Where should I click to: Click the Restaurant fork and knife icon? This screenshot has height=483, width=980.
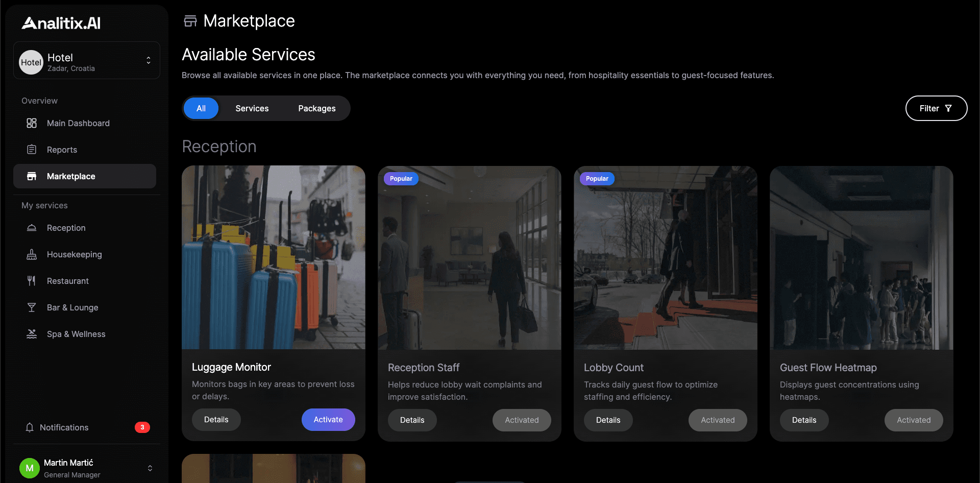32,281
